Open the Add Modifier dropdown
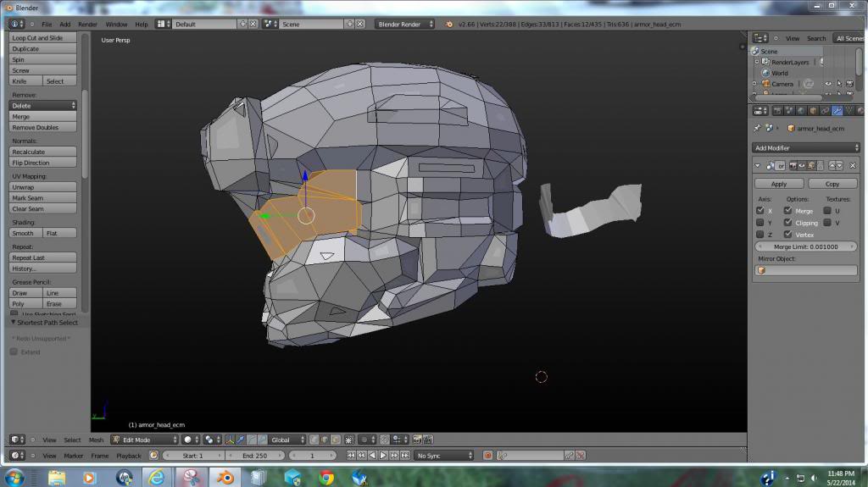 (x=807, y=148)
